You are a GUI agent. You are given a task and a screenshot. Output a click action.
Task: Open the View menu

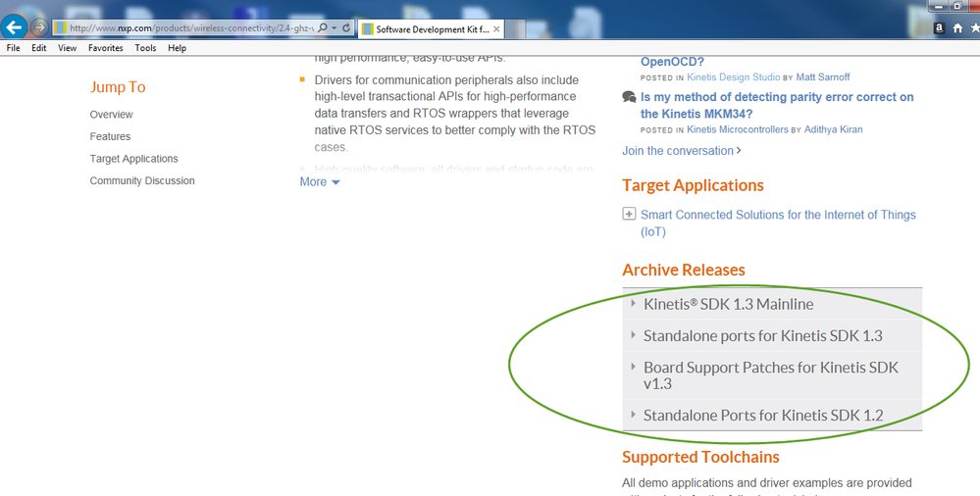[67, 47]
